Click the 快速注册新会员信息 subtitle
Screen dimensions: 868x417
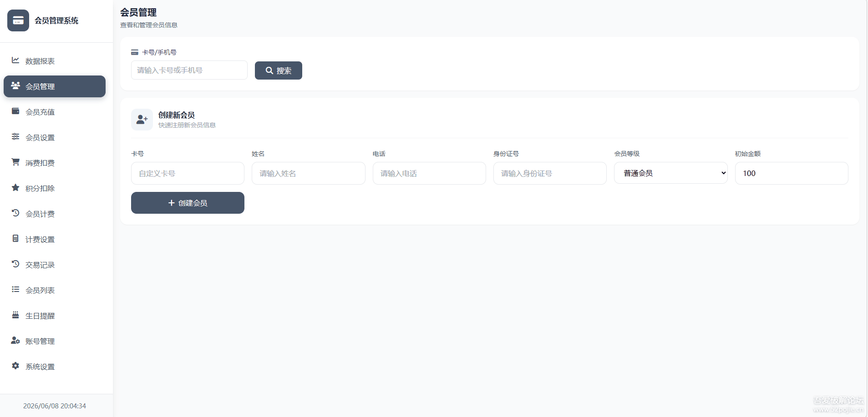click(187, 125)
